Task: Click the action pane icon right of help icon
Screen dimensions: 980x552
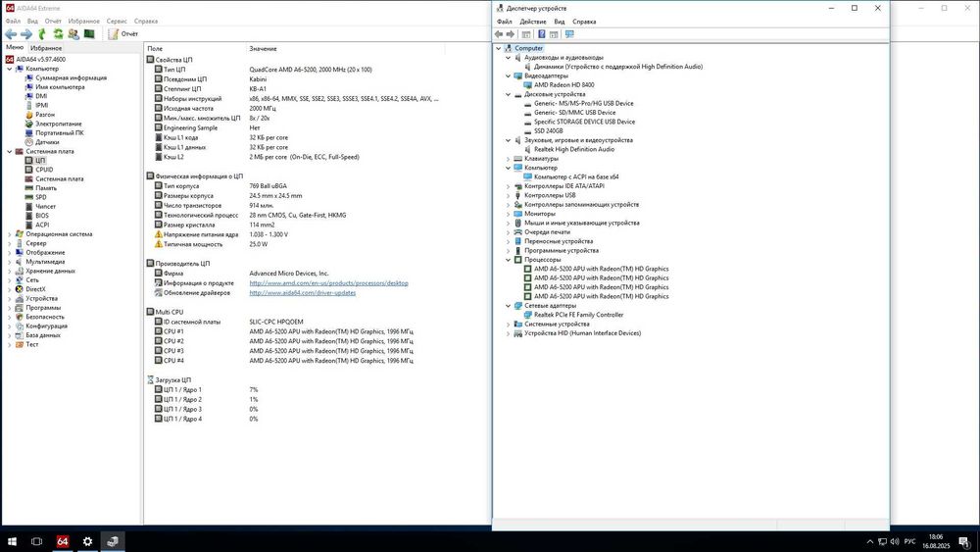Action: pyautogui.click(x=554, y=34)
